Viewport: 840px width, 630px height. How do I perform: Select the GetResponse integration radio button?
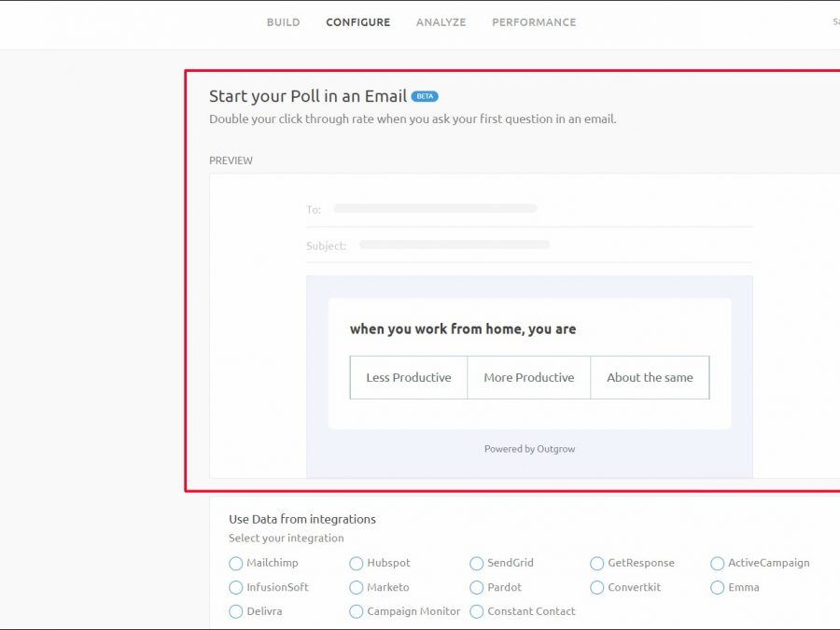(x=597, y=564)
